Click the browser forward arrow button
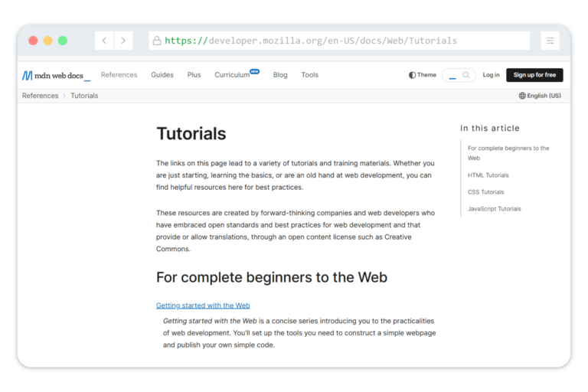Image resolution: width=588 pixels, height=392 pixels. (123, 41)
